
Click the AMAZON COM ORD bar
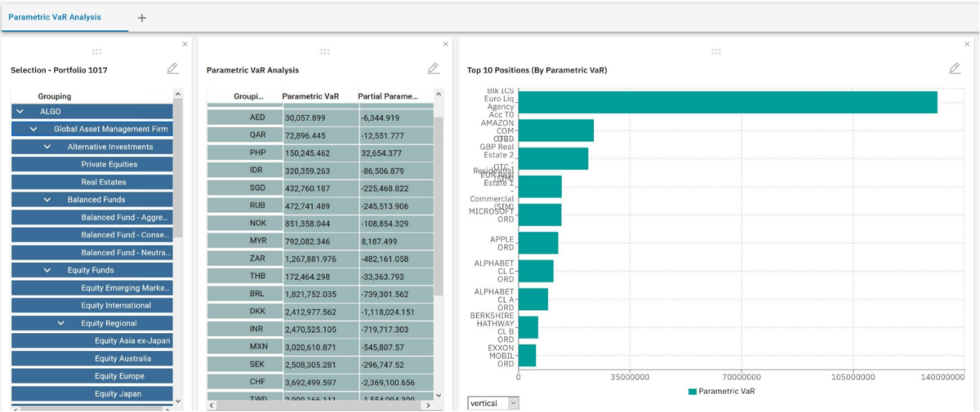click(x=556, y=131)
